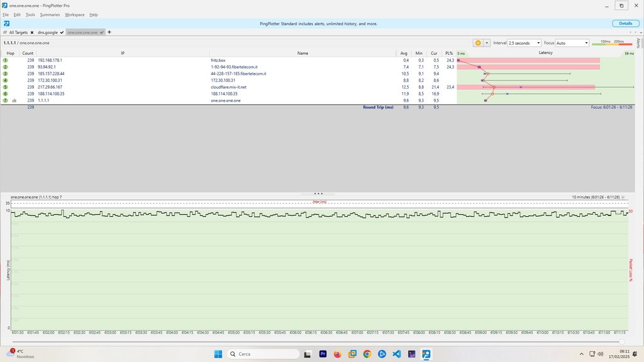The image size is (644, 362).
Task: Click the 100ms/200ms latency color scale
Action: pos(612,43)
